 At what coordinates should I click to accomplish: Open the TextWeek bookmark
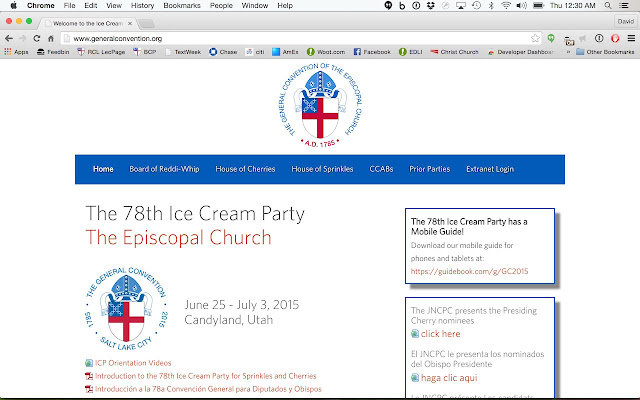pyautogui.click(x=183, y=52)
